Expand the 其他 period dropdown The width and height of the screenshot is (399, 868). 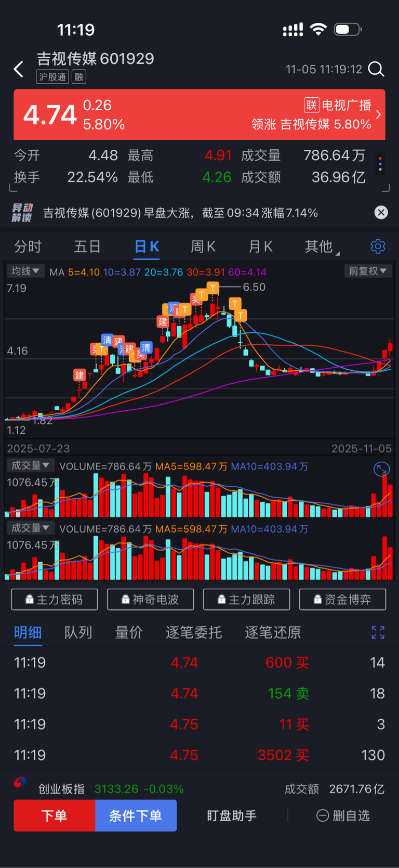click(x=322, y=247)
